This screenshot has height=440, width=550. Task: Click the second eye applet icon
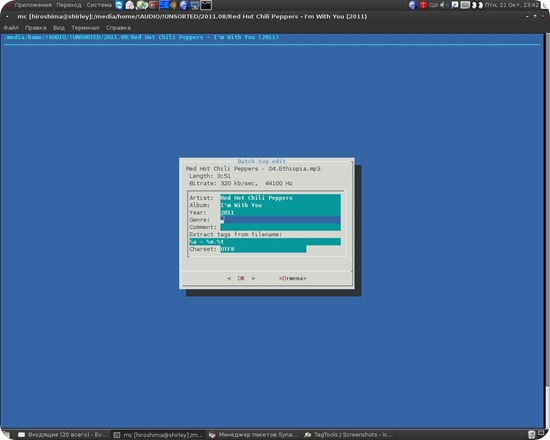[x=480, y=5]
